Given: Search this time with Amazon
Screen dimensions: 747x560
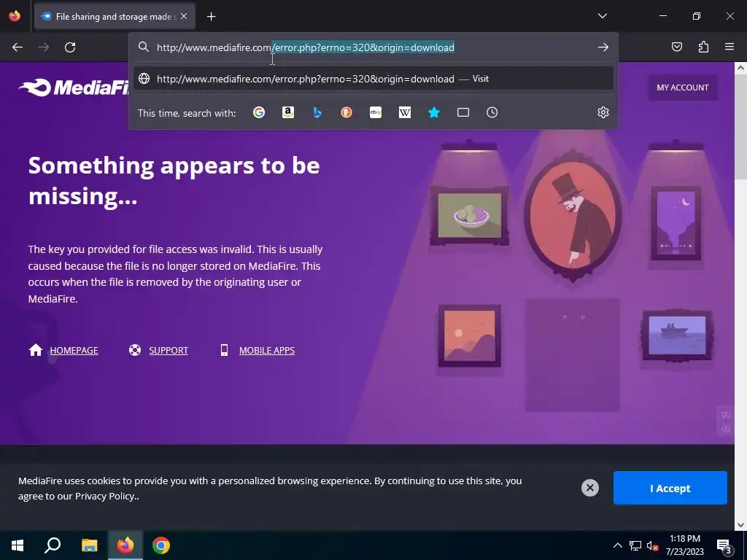Looking at the screenshot, I should pos(287,112).
